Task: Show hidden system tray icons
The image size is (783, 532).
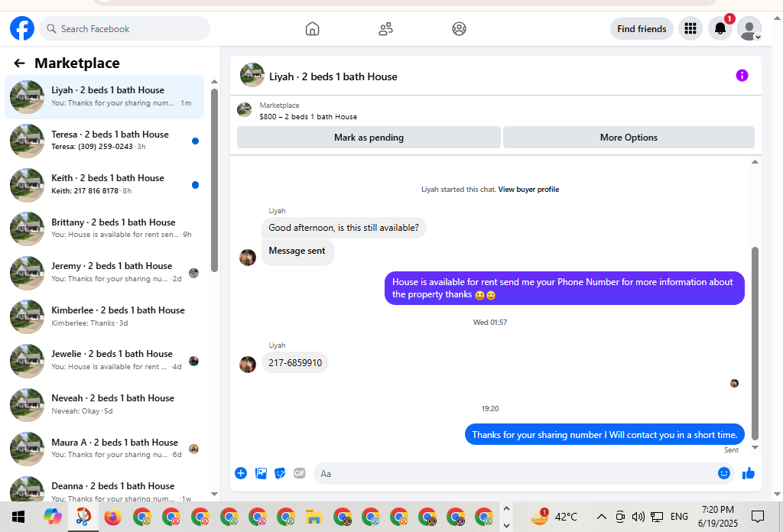Action: coord(601,517)
